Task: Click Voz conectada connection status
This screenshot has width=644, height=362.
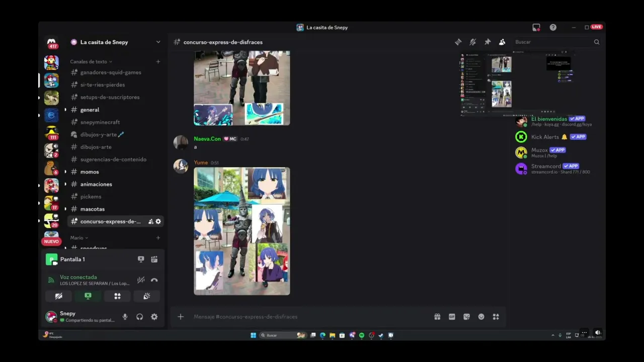Action: pos(78,277)
